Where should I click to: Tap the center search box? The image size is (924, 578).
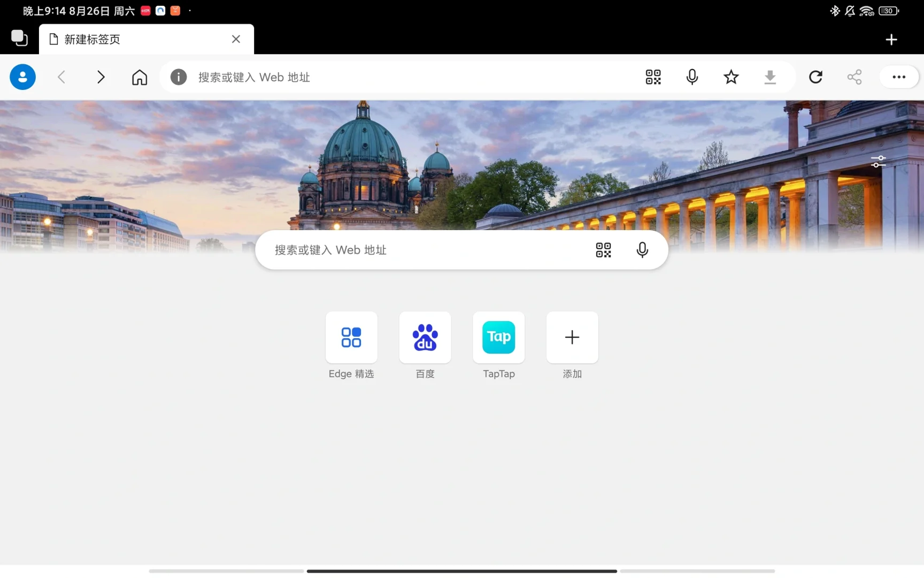(461, 250)
